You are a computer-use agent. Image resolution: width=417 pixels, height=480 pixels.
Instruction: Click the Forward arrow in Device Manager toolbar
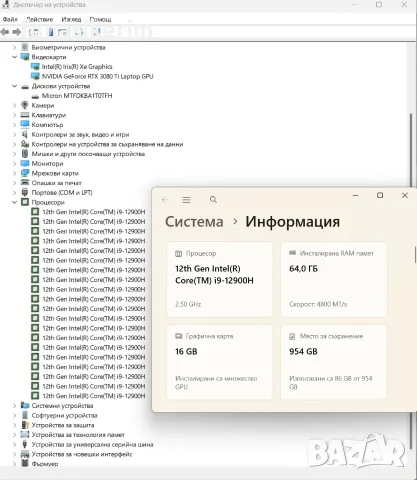click(x=16, y=32)
